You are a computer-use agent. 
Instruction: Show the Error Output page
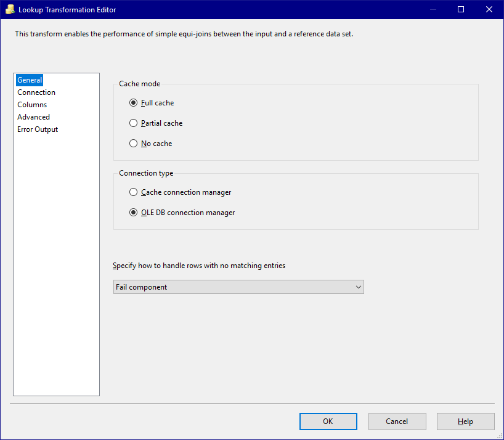click(38, 129)
